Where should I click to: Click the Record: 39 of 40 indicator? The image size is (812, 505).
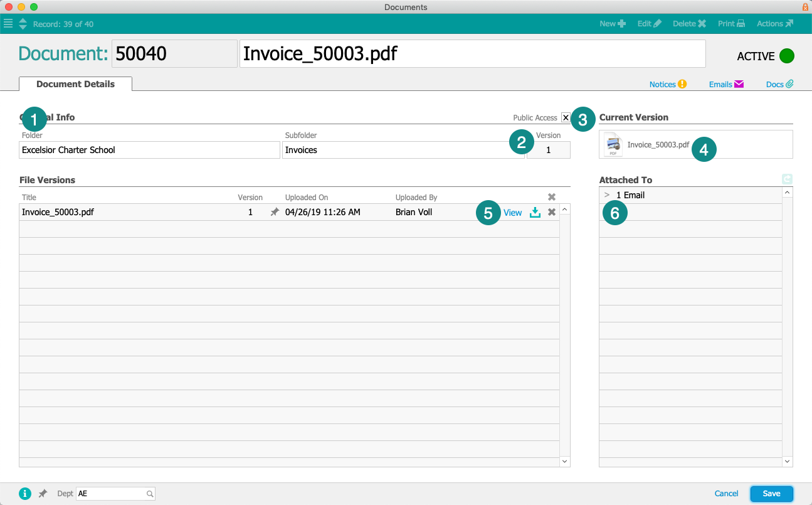click(63, 24)
